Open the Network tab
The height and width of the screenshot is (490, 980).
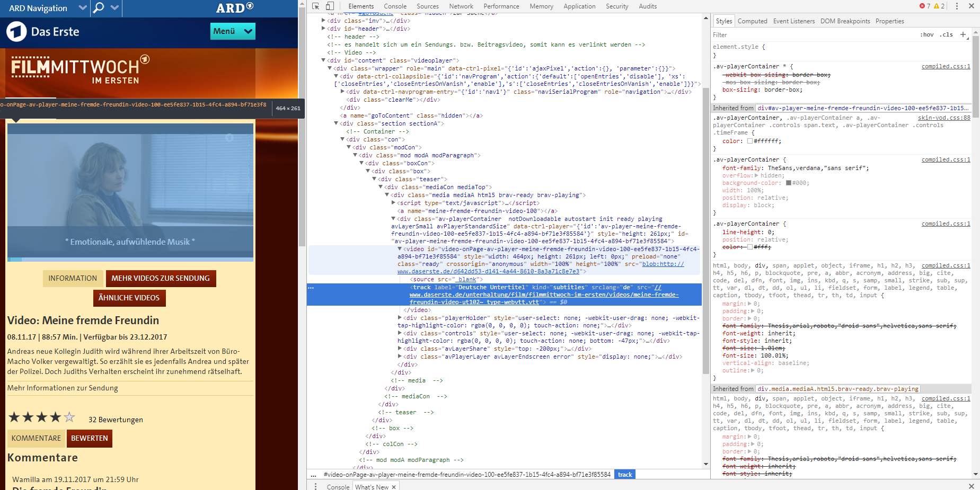click(461, 6)
